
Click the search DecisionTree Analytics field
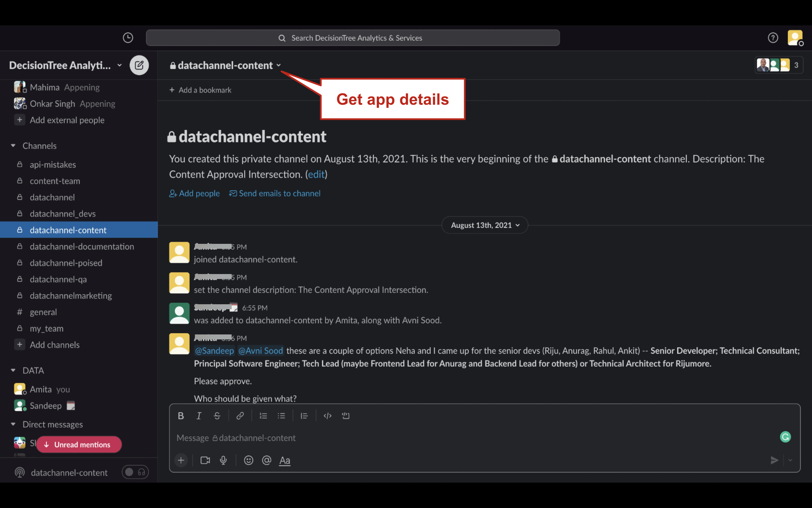(353, 38)
